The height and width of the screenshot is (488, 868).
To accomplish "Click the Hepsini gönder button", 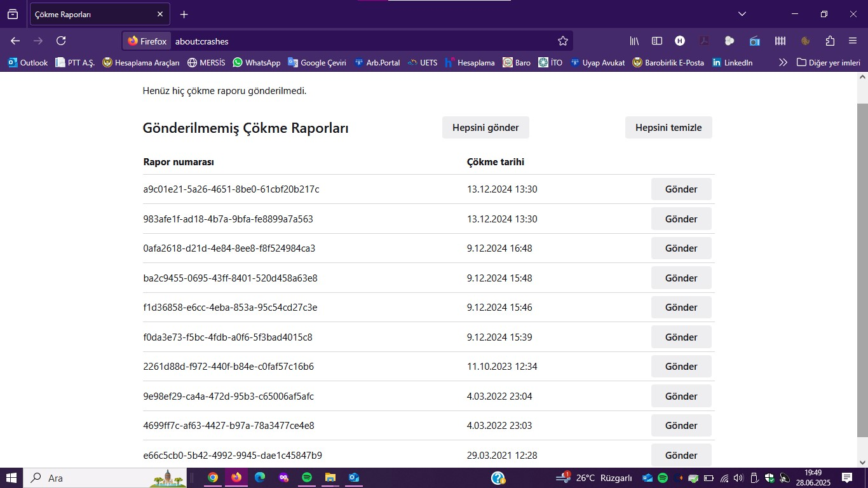I will (485, 127).
